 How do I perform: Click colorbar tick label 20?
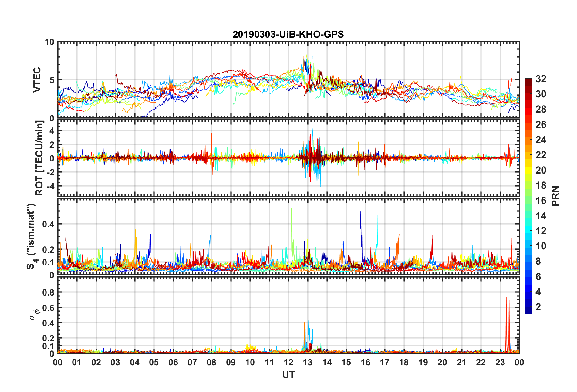click(x=541, y=170)
